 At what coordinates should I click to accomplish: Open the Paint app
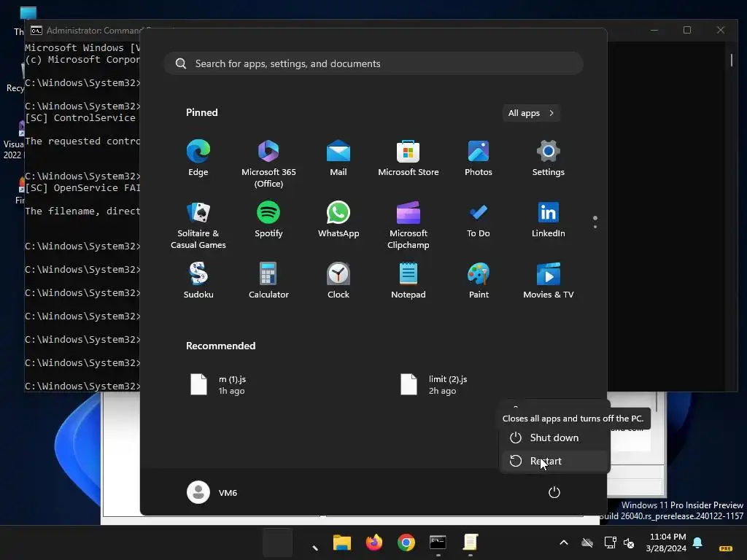[479, 281]
